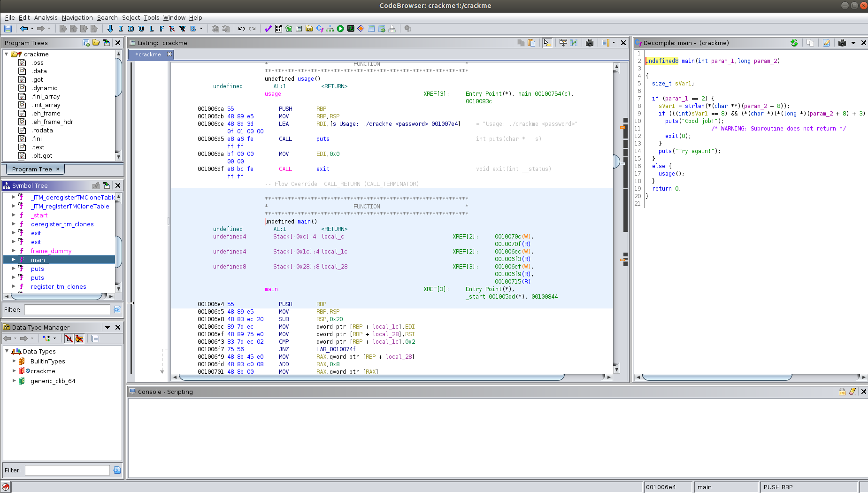Jump to next undefined (U) icon
Viewport: 868px width, 493px height.
click(141, 29)
